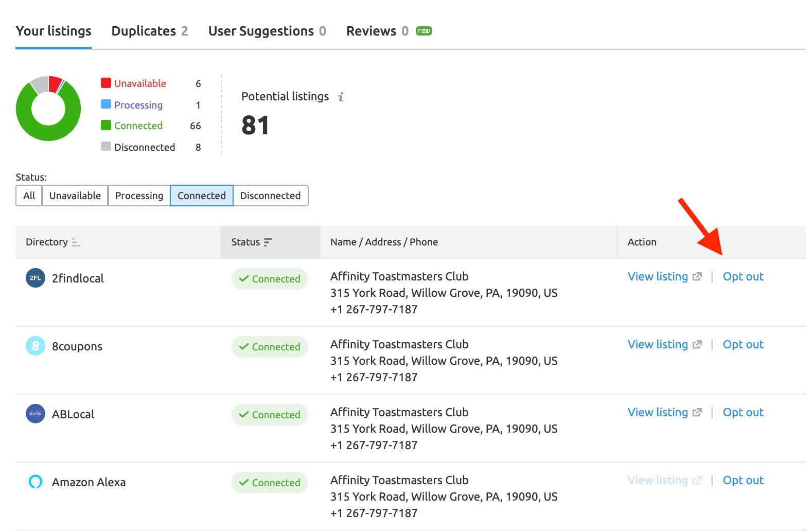Click the potential listings count 81
This screenshot has width=812, height=532.
[x=255, y=126]
